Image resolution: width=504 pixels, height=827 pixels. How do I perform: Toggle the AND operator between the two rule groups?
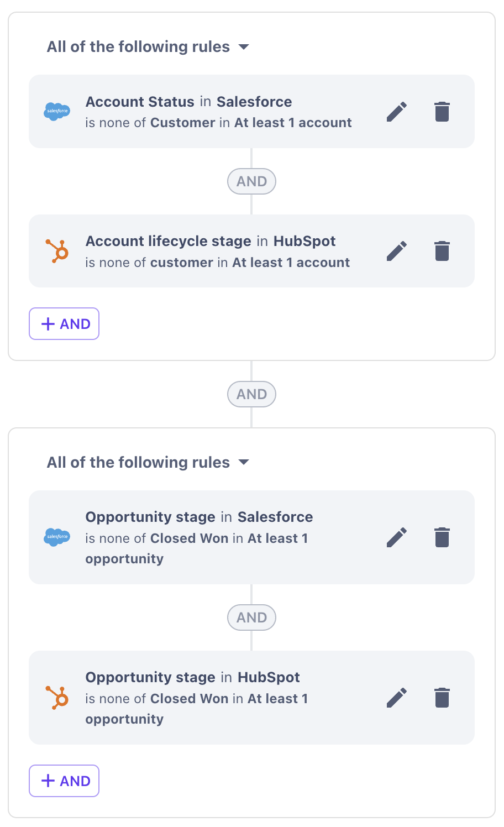click(x=251, y=394)
